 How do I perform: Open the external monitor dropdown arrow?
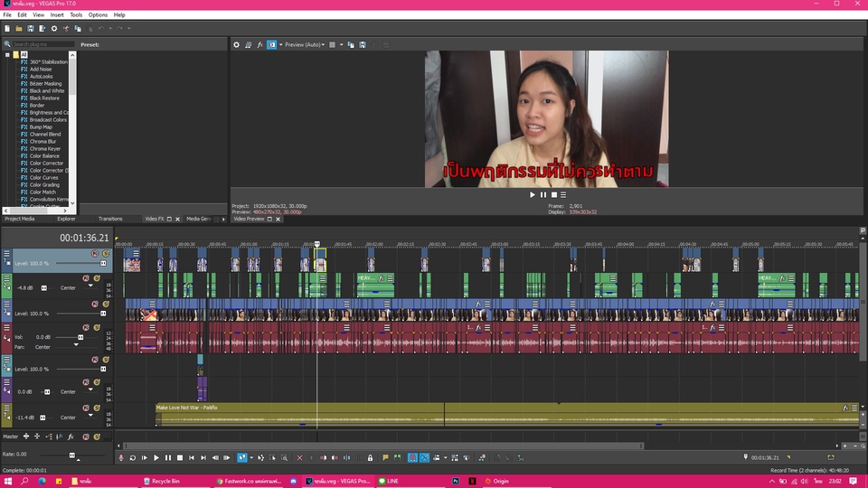point(280,45)
